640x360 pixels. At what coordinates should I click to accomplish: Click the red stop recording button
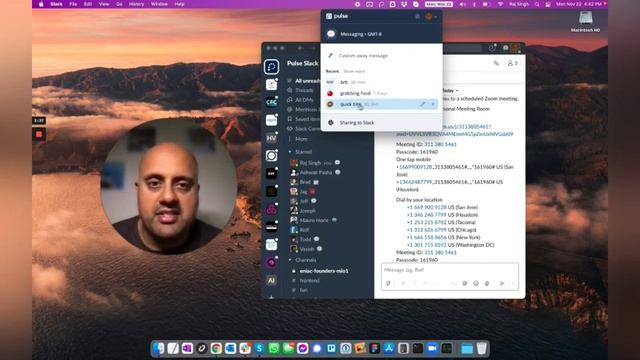(x=39, y=134)
